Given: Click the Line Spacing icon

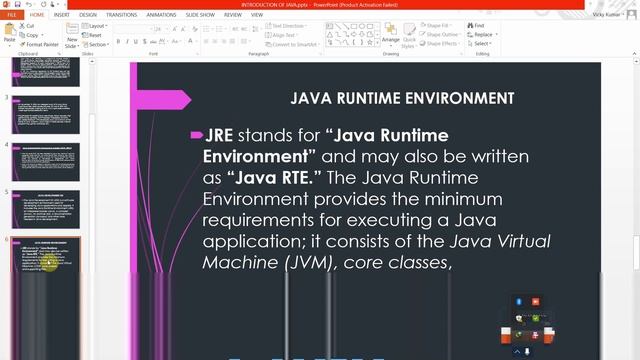Looking at the screenshot, I should [x=256, y=29].
